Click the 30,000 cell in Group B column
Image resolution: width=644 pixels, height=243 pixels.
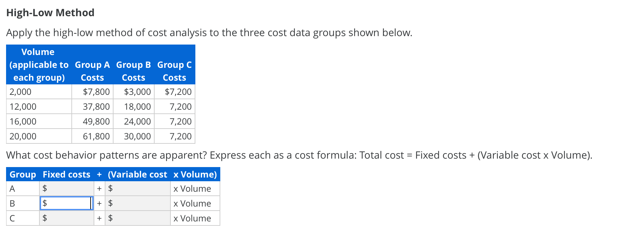(137, 136)
